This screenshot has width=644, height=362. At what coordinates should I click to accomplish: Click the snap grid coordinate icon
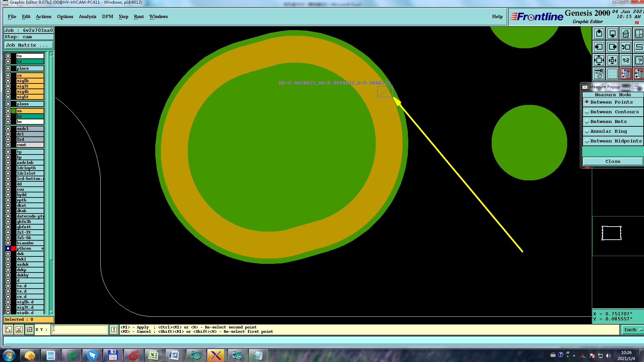[x=30, y=329]
